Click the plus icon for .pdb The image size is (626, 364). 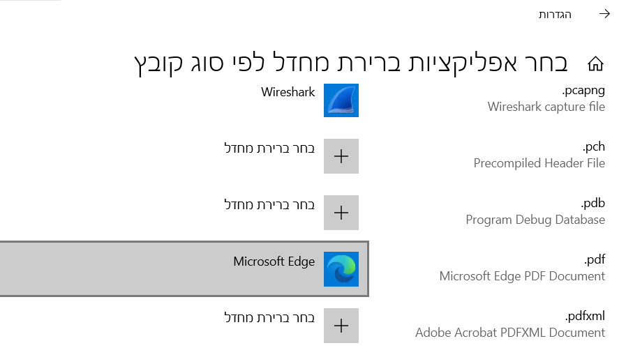click(x=341, y=213)
